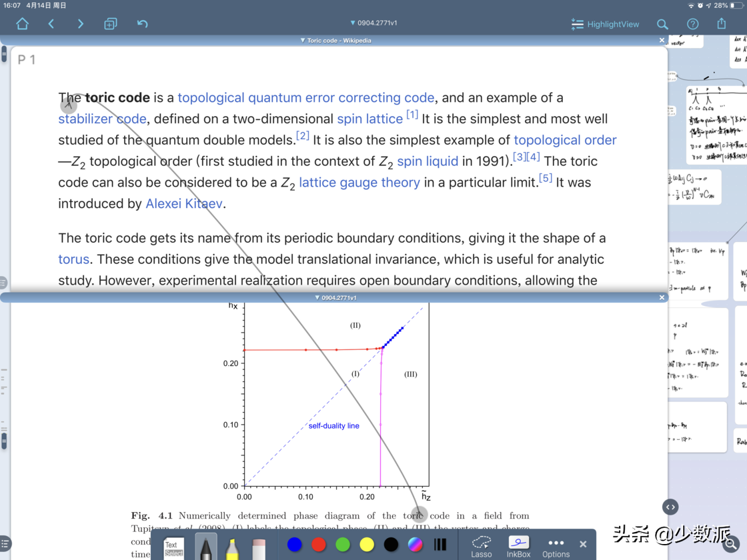Choose the black ink color
Image resolution: width=747 pixels, height=560 pixels.
(391, 544)
